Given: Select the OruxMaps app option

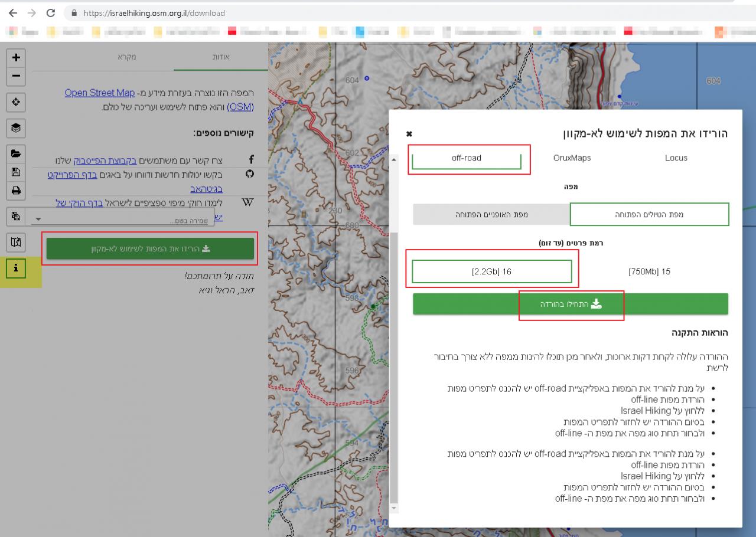Looking at the screenshot, I should tap(572, 158).
